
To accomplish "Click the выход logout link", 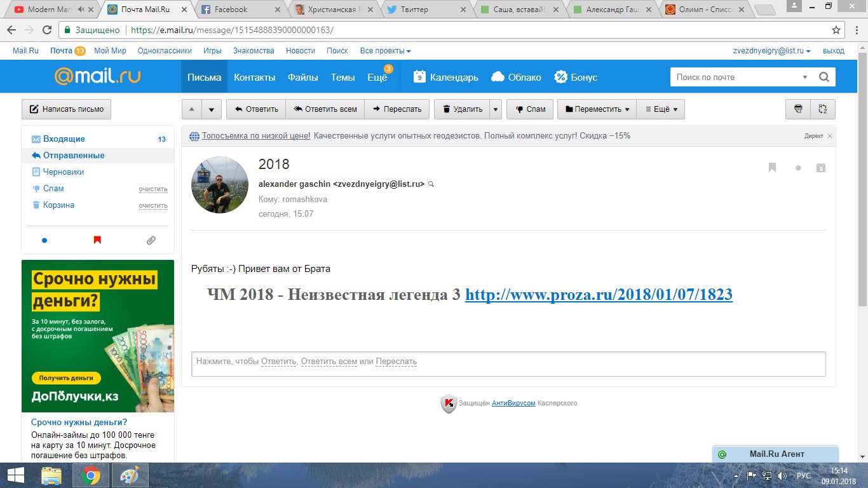I will coord(834,51).
